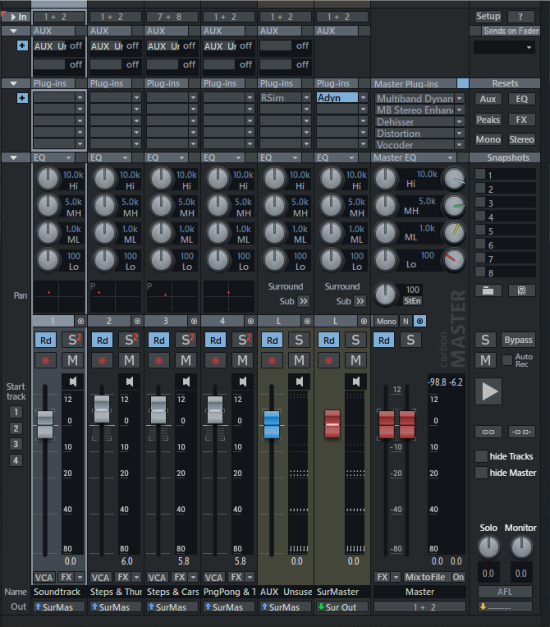Open the Setup menu
The image size is (550, 627).
(x=488, y=16)
